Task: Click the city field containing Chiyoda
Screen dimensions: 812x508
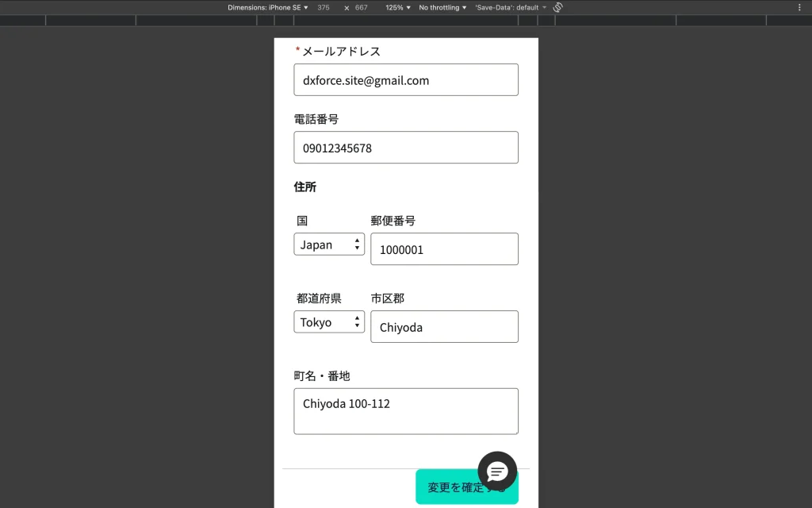Action: click(444, 327)
